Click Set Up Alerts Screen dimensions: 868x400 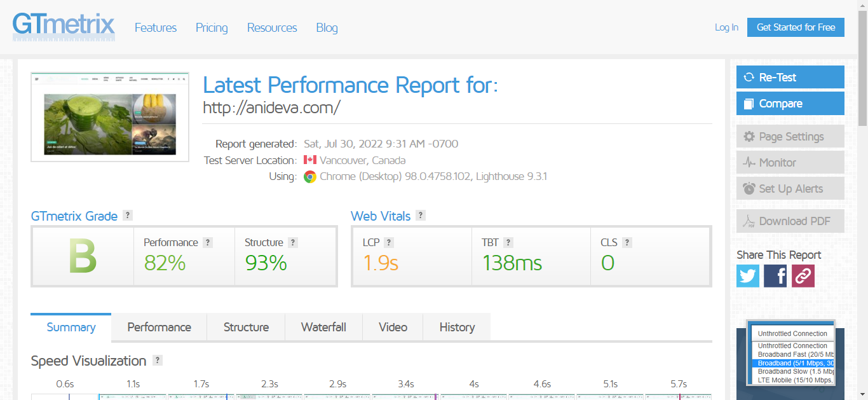790,189
